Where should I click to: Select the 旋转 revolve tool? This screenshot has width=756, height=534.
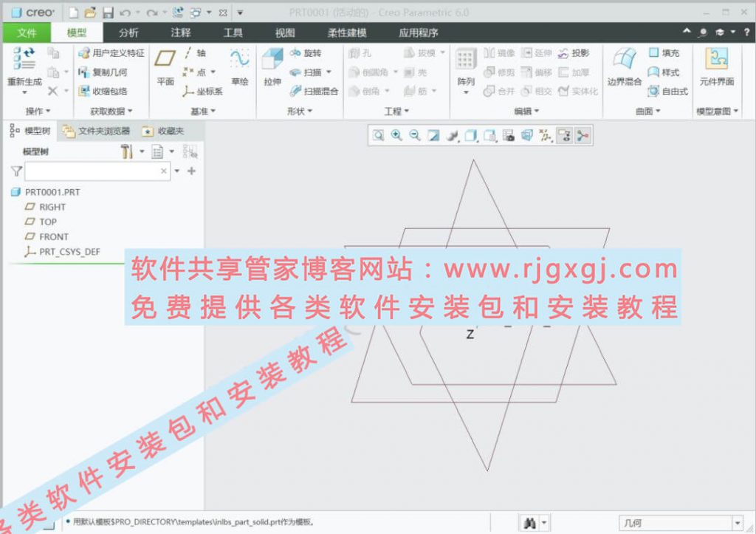pos(306,53)
